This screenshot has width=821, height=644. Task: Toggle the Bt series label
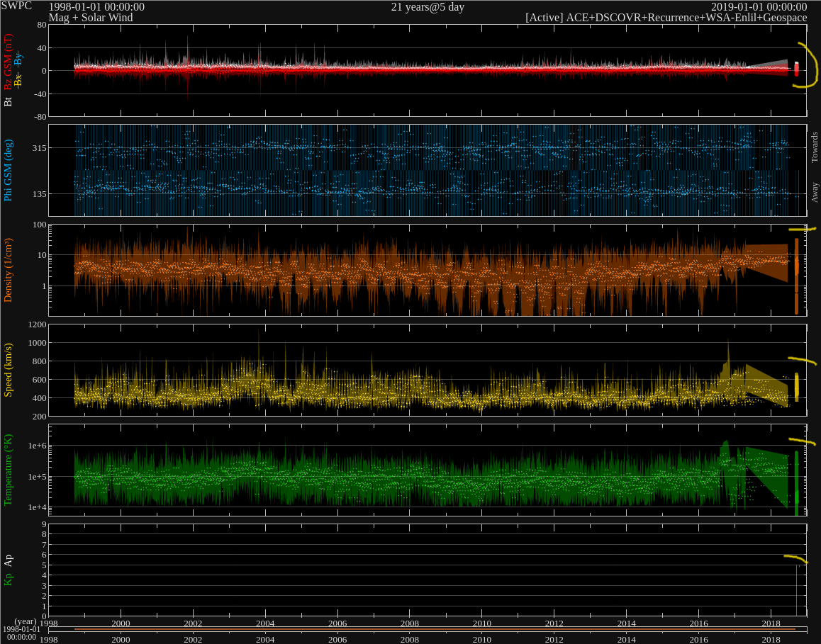(8, 101)
